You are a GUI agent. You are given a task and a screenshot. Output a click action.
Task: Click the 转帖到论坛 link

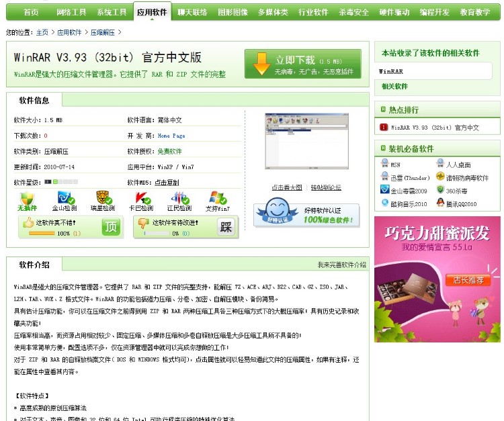click(326, 187)
